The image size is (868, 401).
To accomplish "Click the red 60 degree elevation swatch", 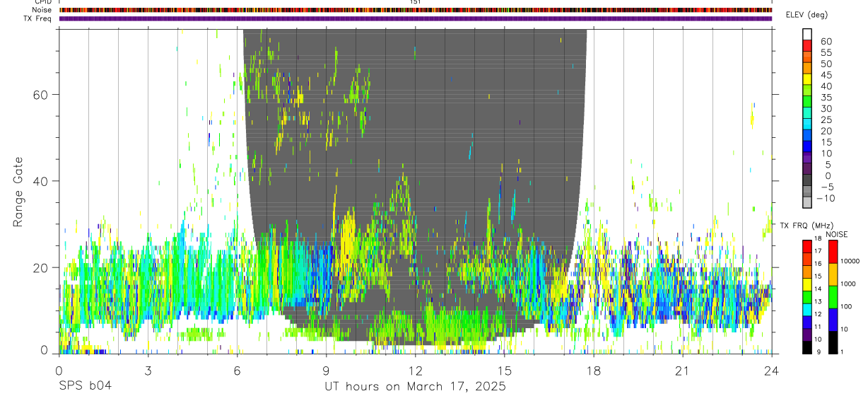I will (807, 46).
